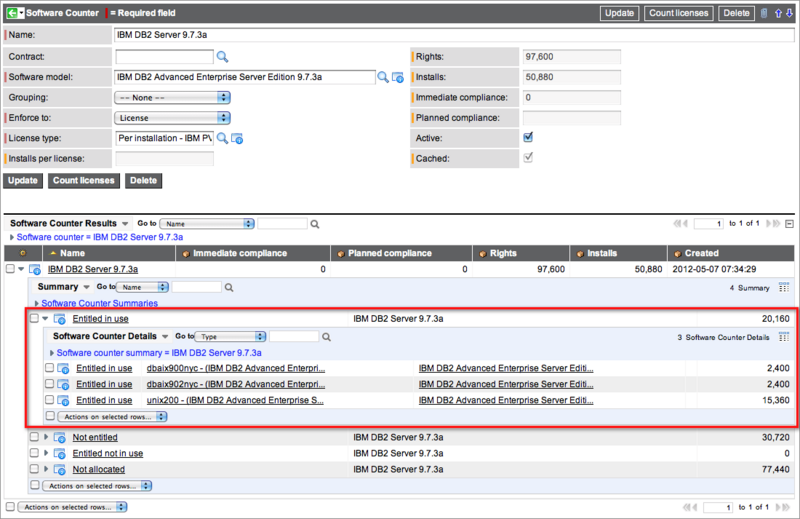Open Summary list context menu
Screen dimensions: 800x519
[x=86, y=287]
